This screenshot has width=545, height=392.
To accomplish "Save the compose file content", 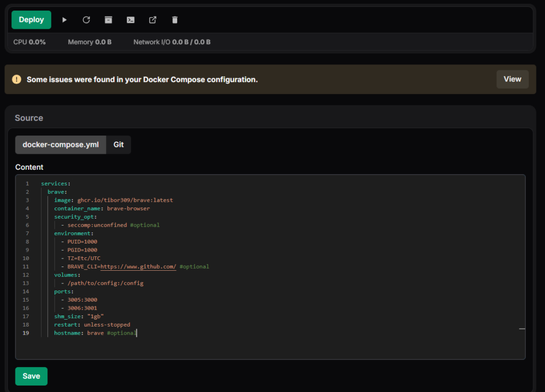I will click(31, 376).
